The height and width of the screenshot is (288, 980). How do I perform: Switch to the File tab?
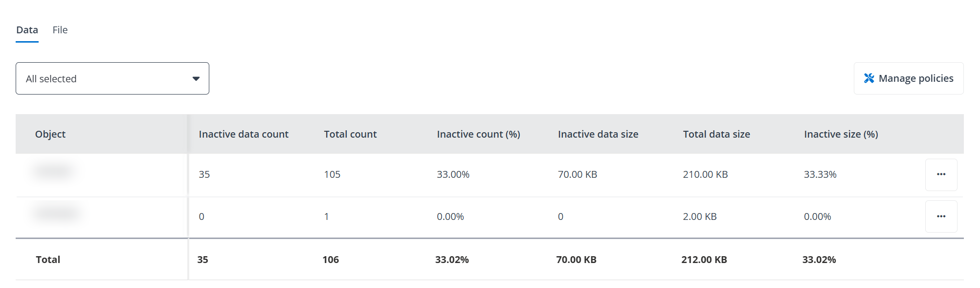[x=60, y=30]
